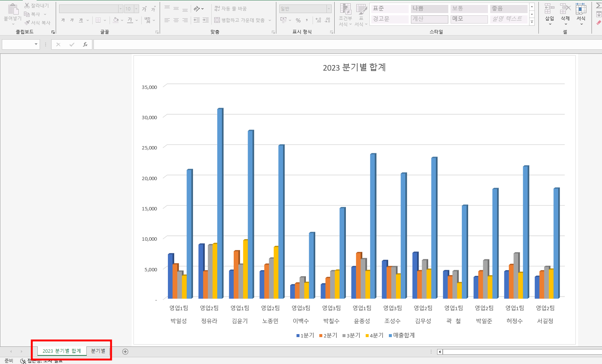Image resolution: width=602 pixels, height=364 pixels.
Task: Decrease font size with the smaller 가 icon
Action: click(x=153, y=9)
